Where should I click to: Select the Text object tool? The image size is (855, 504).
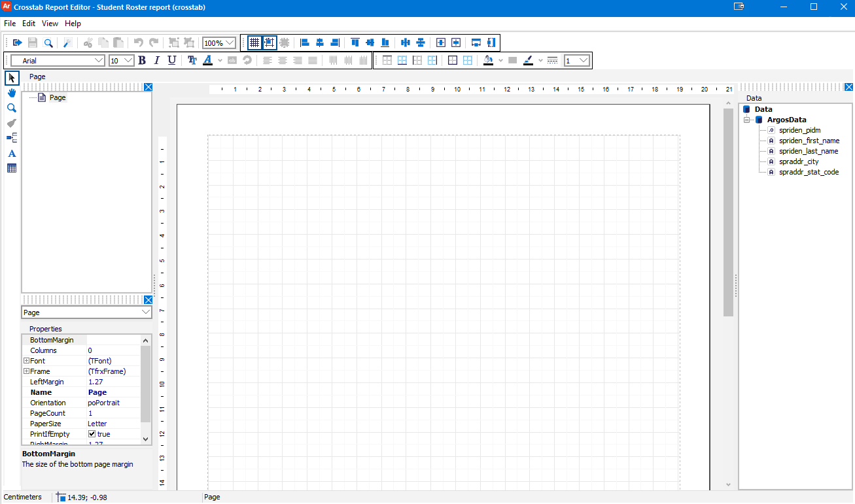coord(11,153)
